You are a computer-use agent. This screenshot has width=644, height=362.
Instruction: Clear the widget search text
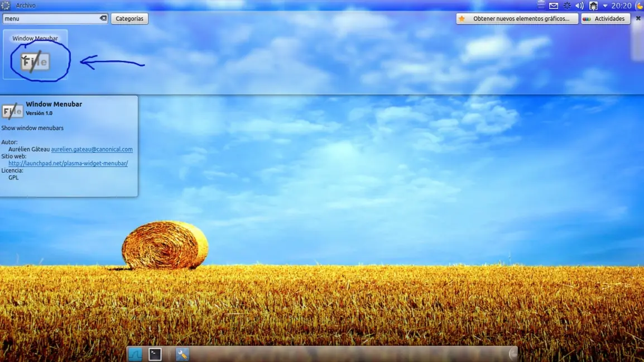click(x=103, y=18)
